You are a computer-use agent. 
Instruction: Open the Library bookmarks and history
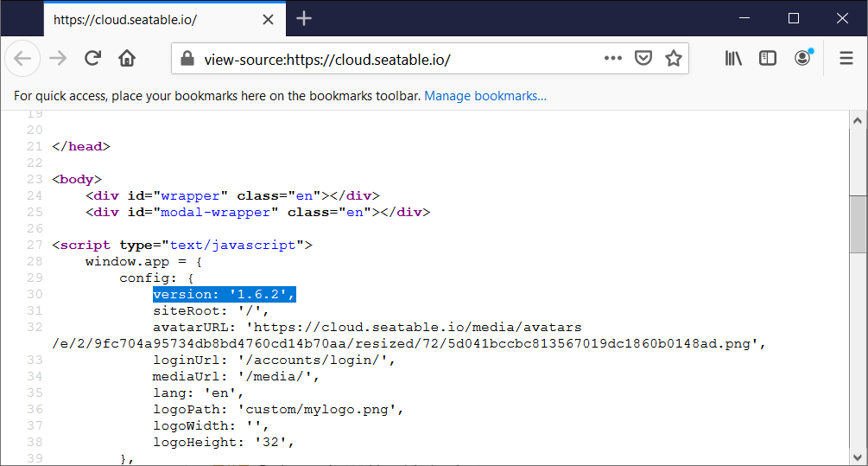pos(733,59)
